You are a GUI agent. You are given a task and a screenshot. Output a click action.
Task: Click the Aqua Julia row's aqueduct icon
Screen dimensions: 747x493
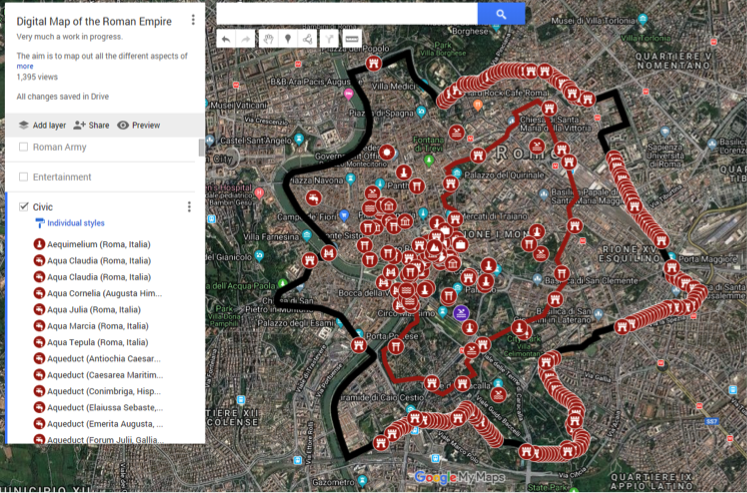click(39, 310)
